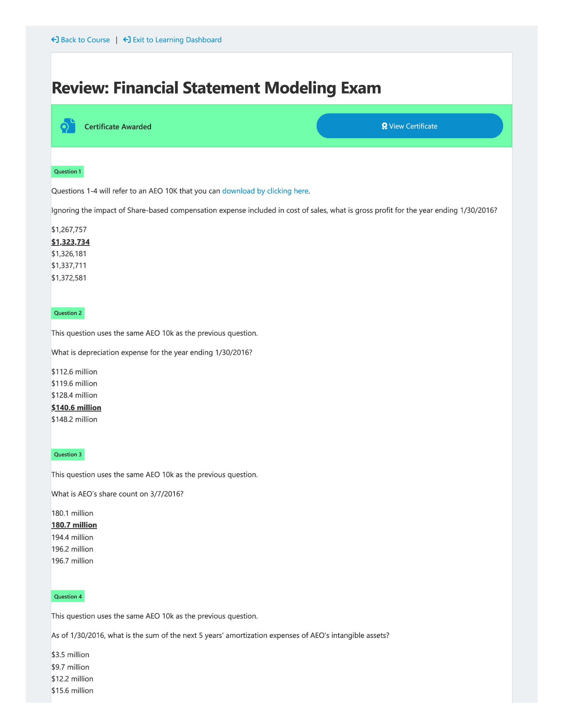
Task: Select the Question 4 label
Action: pos(68,596)
